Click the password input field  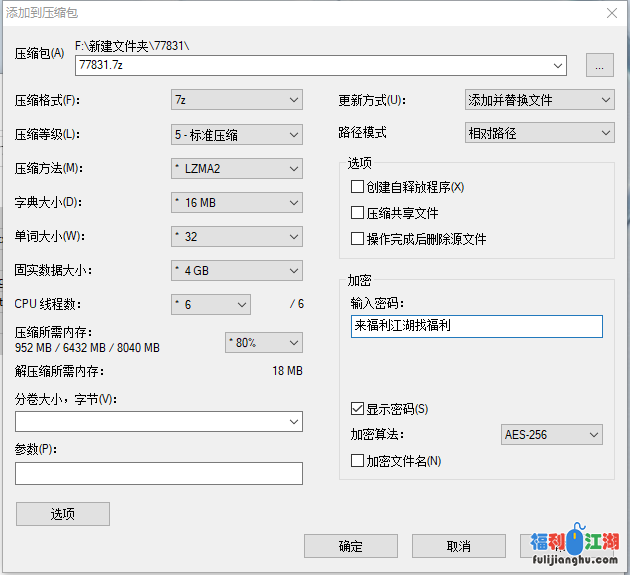coord(476,326)
